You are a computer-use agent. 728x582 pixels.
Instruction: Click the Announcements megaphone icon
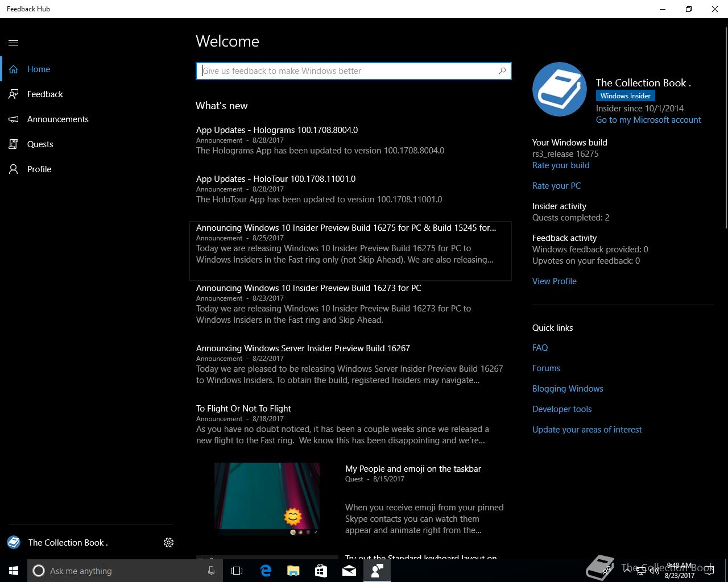[14, 119]
